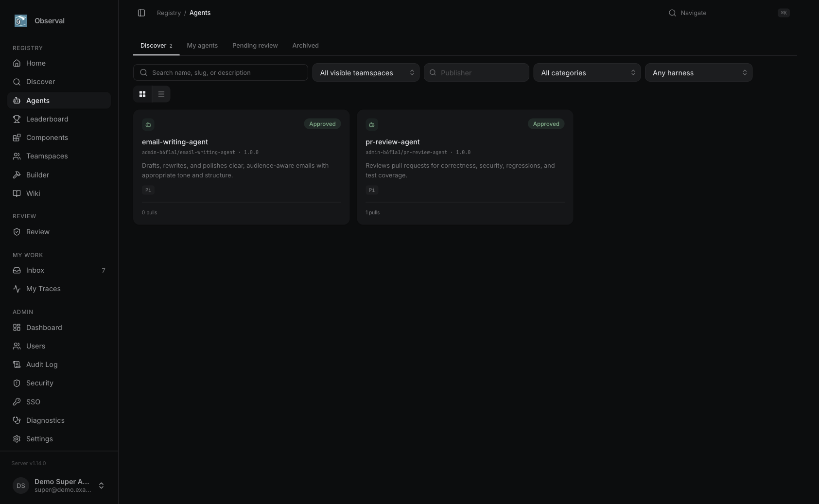Click the admin-b6f1a1/pr-review-agent slug text

(406, 152)
